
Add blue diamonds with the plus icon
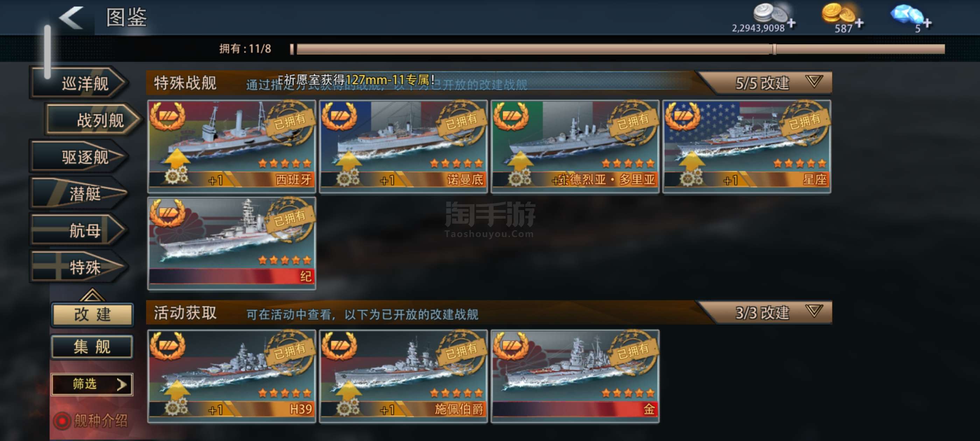click(927, 23)
